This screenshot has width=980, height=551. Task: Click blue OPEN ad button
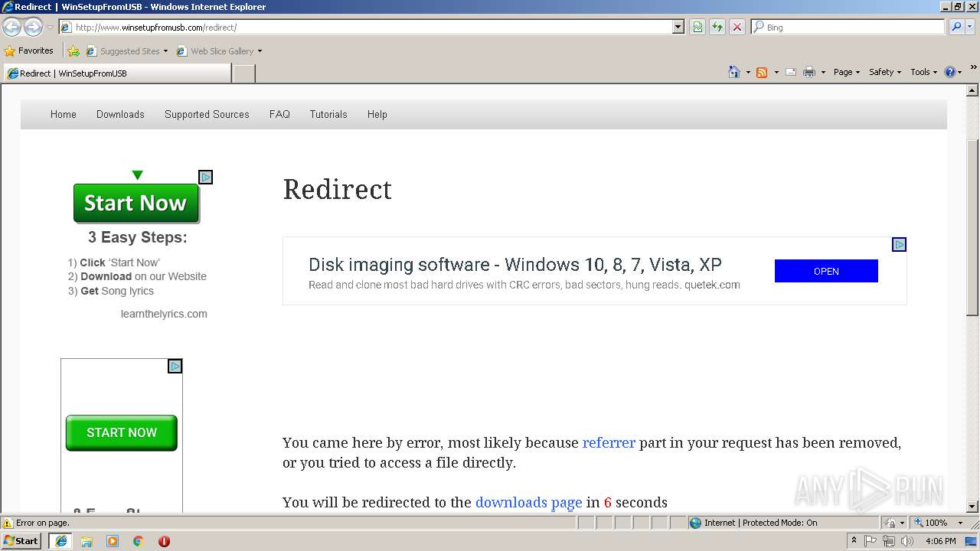tap(826, 271)
